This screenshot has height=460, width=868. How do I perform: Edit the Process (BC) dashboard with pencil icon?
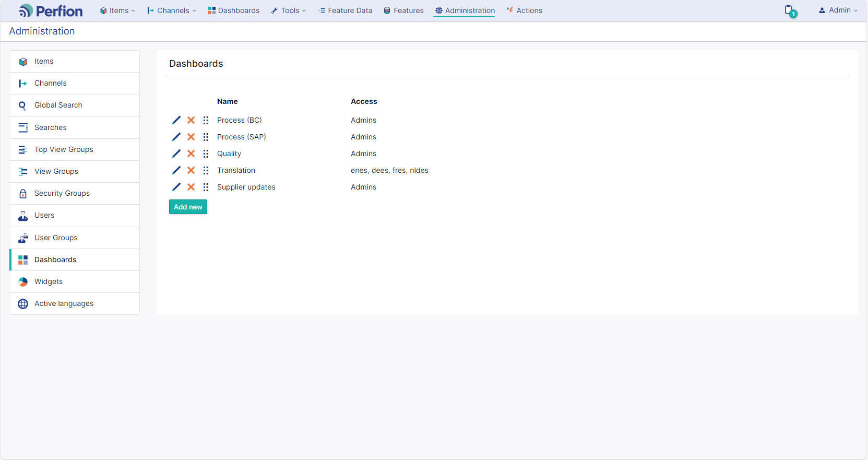[176, 120]
